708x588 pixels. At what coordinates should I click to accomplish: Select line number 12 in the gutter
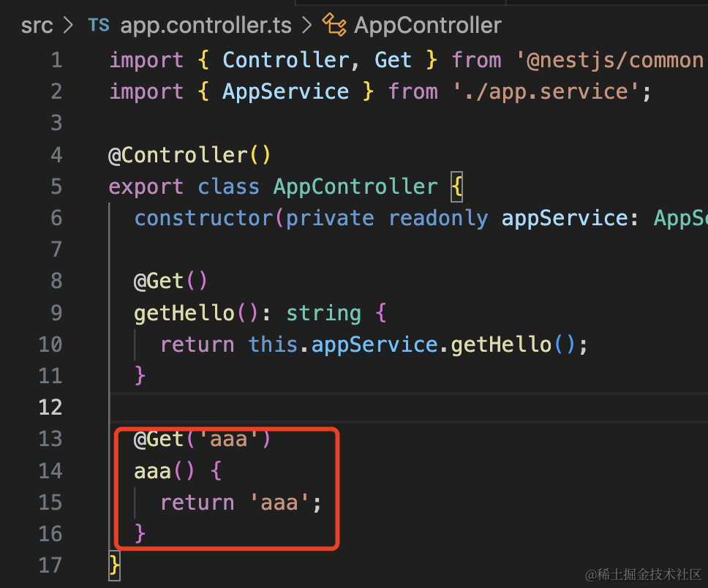[x=50, y=407]
